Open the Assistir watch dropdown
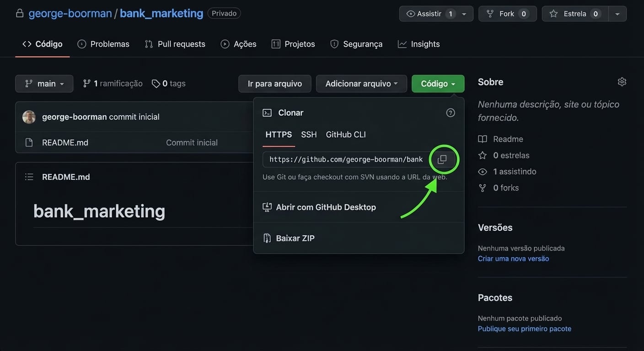The height and width of the screenshot is (351, 644). 436,14
